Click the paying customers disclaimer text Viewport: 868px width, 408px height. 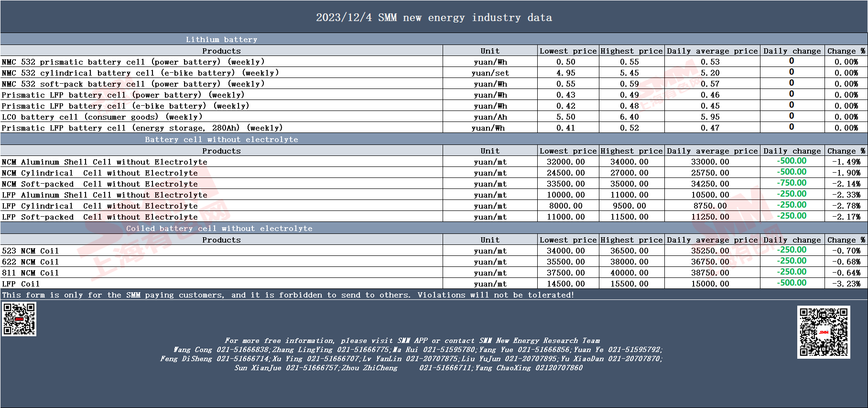click(288, 295)
